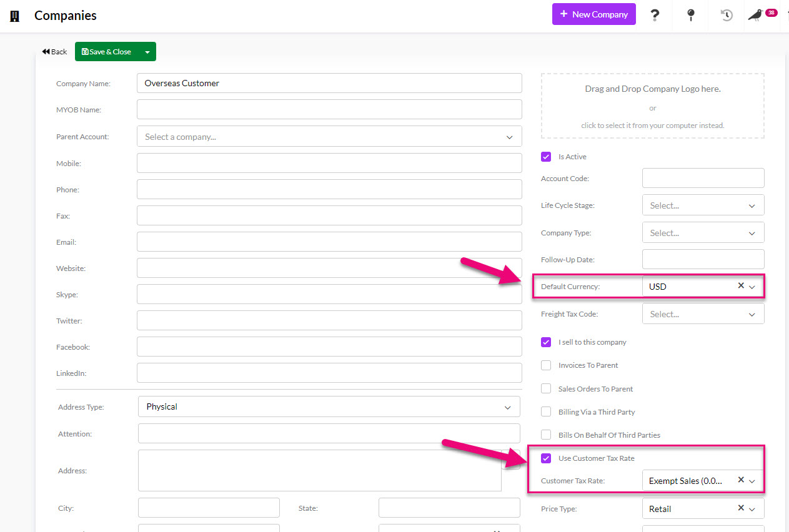Clear the Retail price type with its X
Screen dimensions: 789x532
(x=740, y=508)
